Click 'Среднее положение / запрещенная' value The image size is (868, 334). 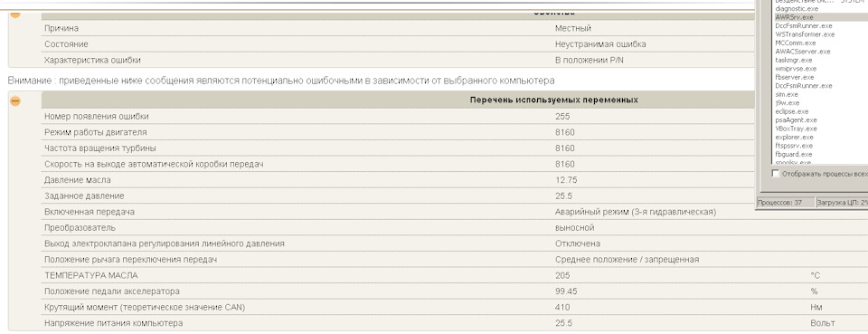click(627, 260)
